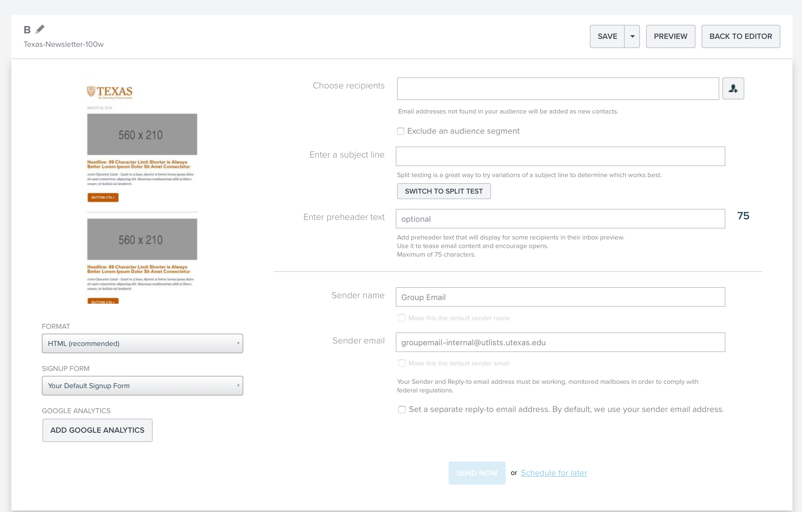This screenshot has width=802, height=512.
Task: Click the 75 character counter
Action: coord(743,216)
